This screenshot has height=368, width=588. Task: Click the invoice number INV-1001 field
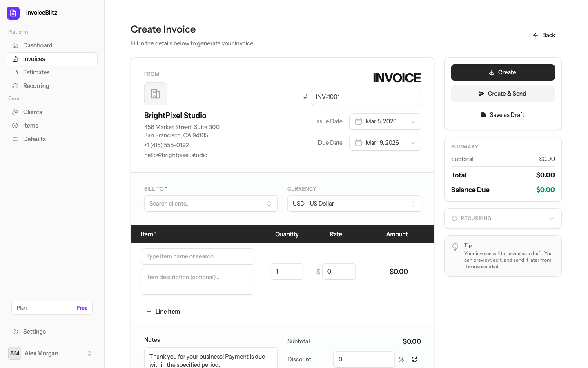[x=365, y=97]
